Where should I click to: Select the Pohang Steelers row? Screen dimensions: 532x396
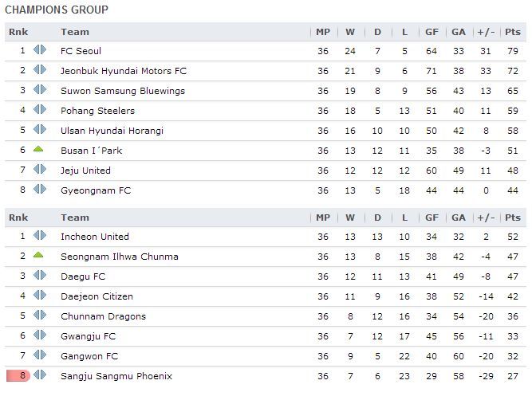(x=266, y=111)
